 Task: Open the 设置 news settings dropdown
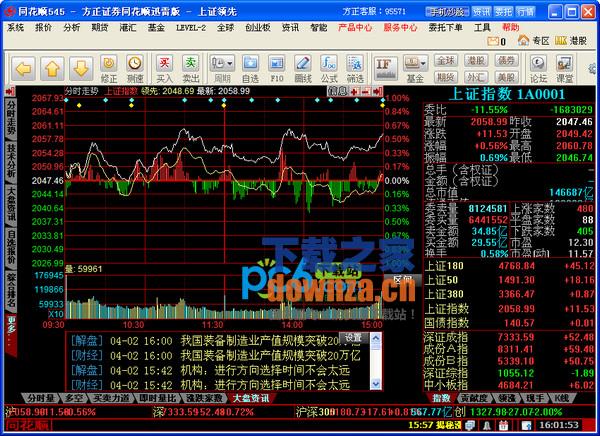[x=353, y=337]
